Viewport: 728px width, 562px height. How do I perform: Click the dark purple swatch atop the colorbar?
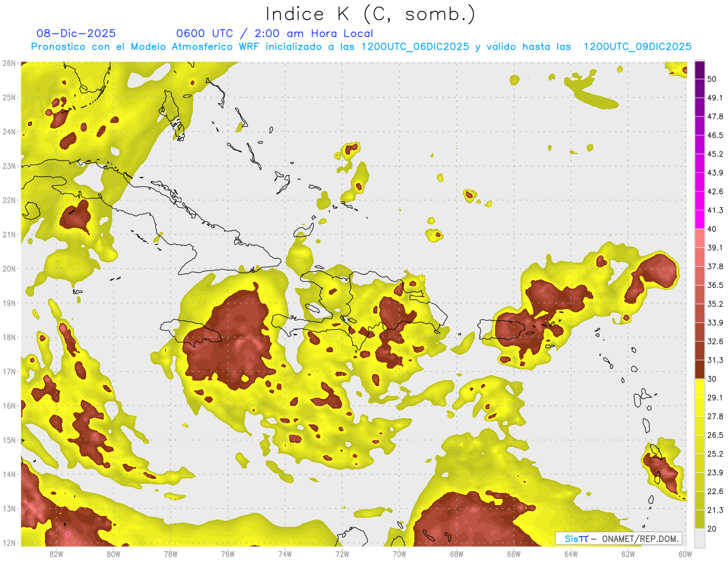click(699, 70)
